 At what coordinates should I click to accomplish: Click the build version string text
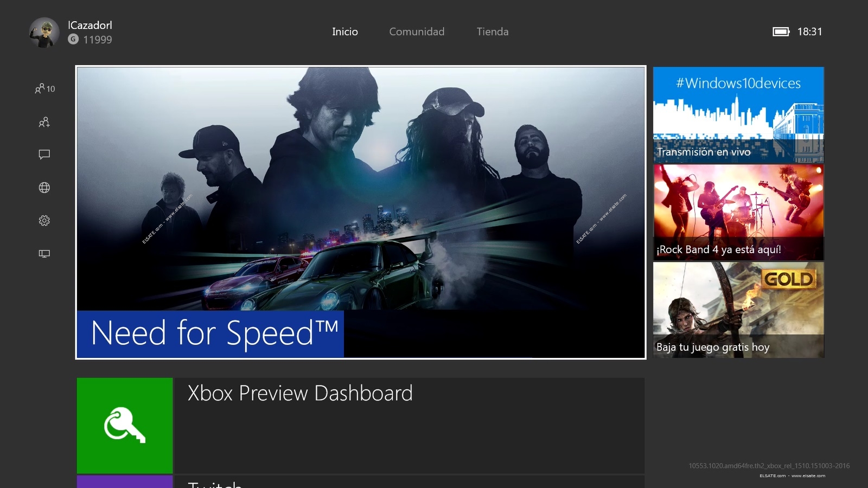pyautogui.click(x=769, y=466)
